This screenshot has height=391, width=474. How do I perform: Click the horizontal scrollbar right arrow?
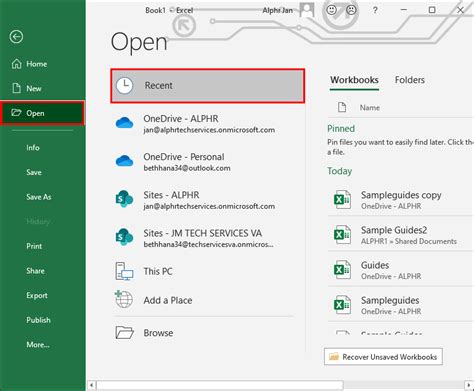[469, 385]
